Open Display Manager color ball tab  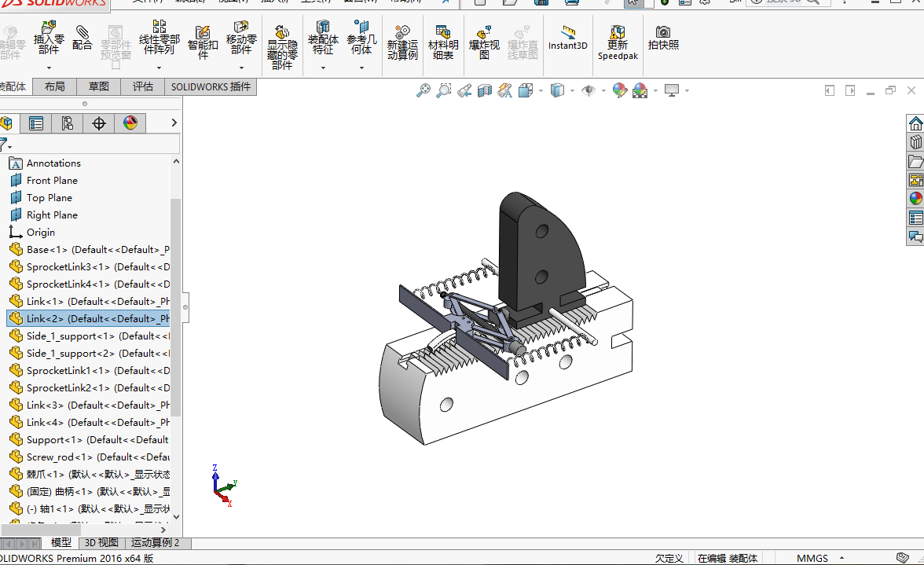pyautogui.click(x=130, y=123)
